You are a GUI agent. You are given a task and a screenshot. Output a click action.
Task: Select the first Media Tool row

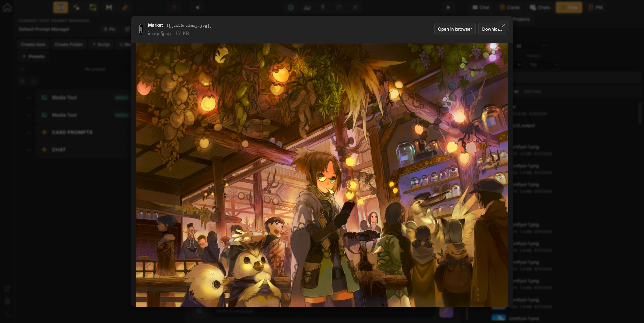coord(83,98)
